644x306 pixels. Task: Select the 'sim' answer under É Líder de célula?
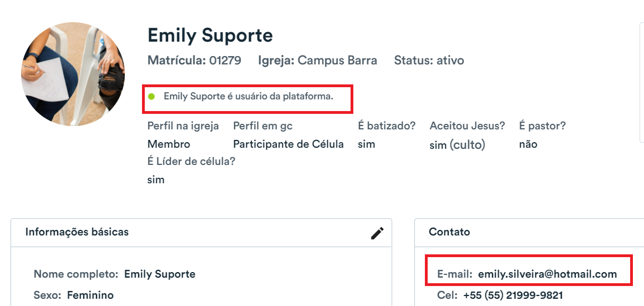[x=156, y=180]
